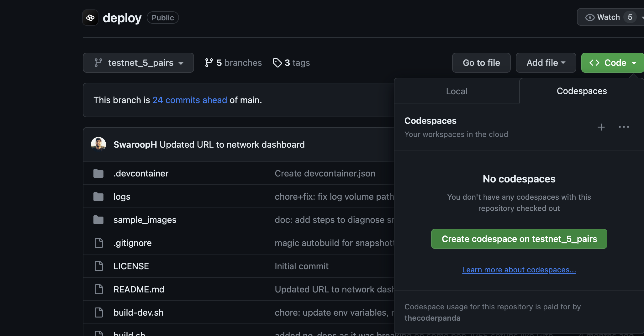Click the Public visibility badge
Screen dimensions: 644x336
coord(163,18)
